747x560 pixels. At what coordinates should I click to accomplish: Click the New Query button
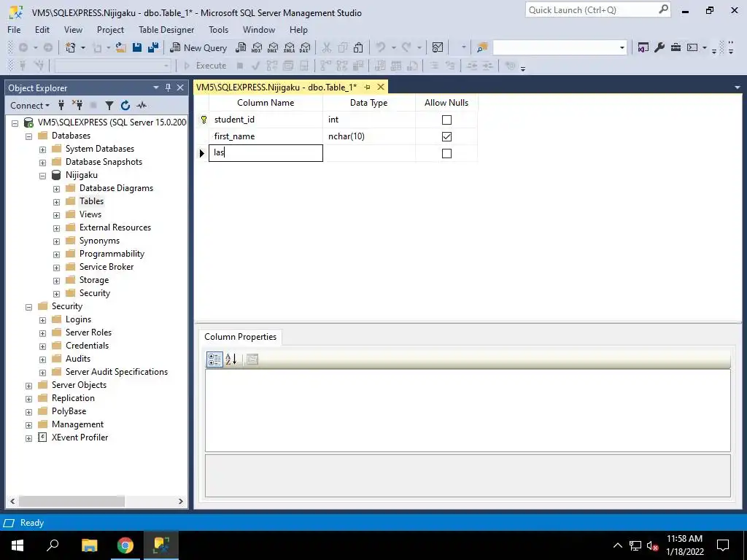(198, 47)
